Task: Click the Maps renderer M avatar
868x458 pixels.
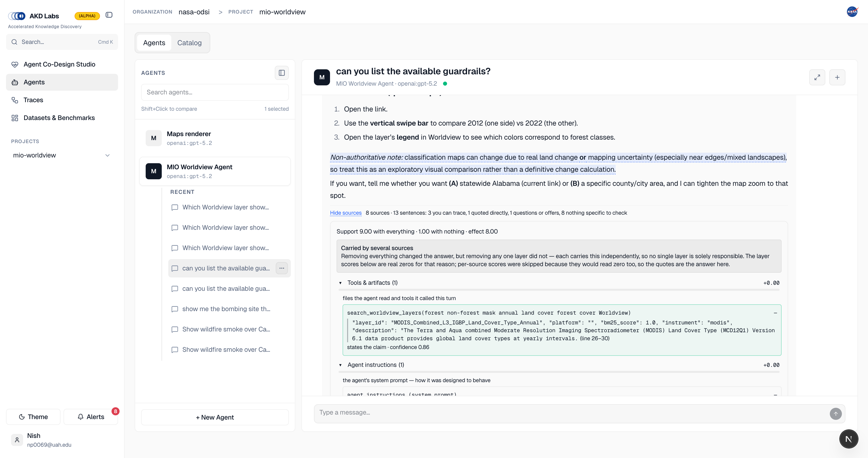Action: point(154,138)
